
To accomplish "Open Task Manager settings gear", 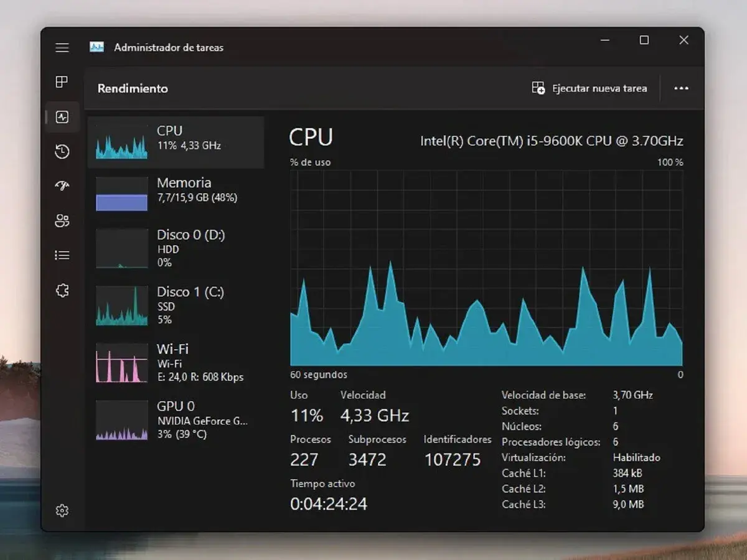I will tap(62, 511).
